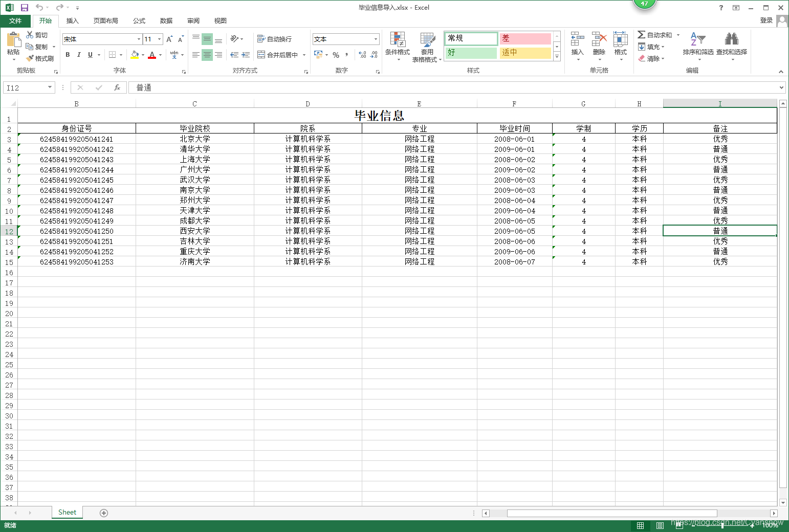Add a new sheet
The height and width of the screenshot is (532, 789).
pos(104,513)
